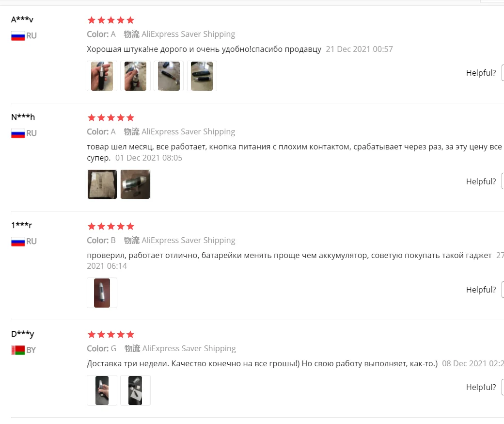
Task: Open second photo in A***v's review
Action: coord(135,76)
